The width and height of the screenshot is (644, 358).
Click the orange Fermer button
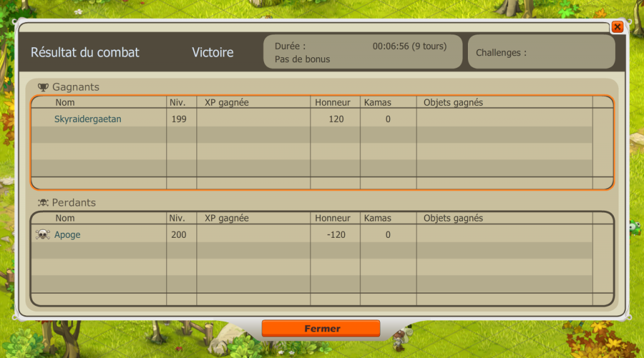tap(321, 328)
